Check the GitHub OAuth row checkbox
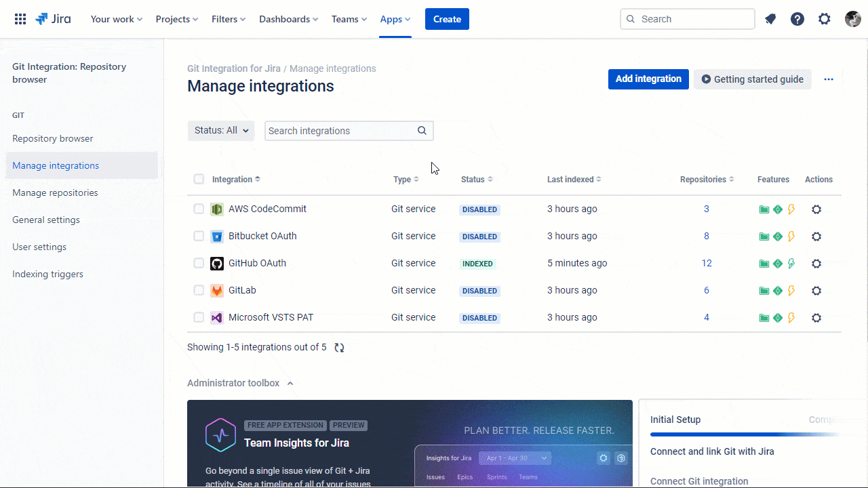 coord(199,263)
